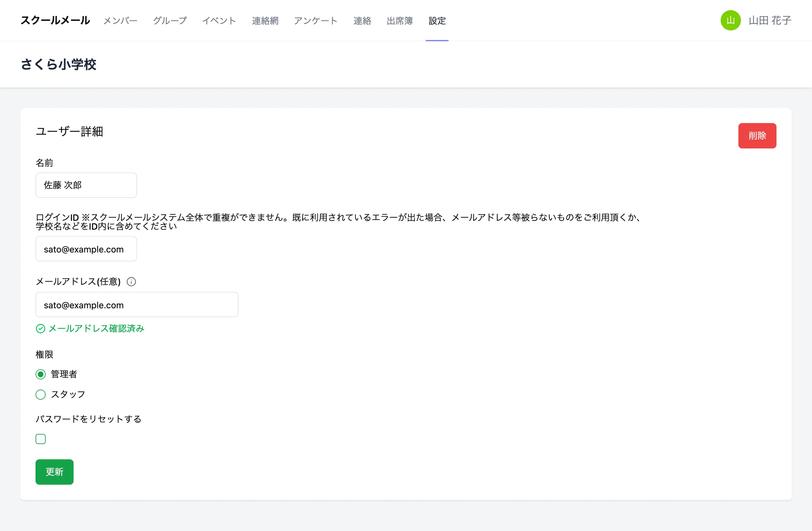Go to the 連絡 tab
The image size is (812, 531).
click(362, 21)
